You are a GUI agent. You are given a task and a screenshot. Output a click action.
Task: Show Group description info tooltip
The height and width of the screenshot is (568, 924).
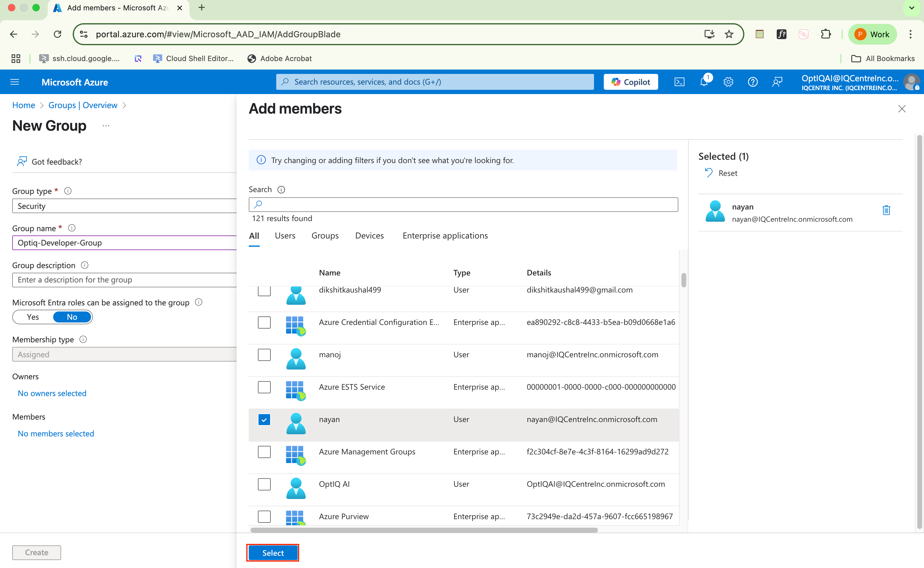click(x=85, y=265)
